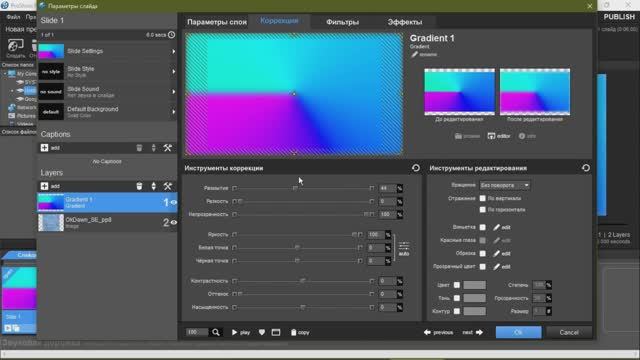Image resolution: width=640 pixels, height=360 pixels.
Task: Go to the previous slide
Action: [438, 332]
